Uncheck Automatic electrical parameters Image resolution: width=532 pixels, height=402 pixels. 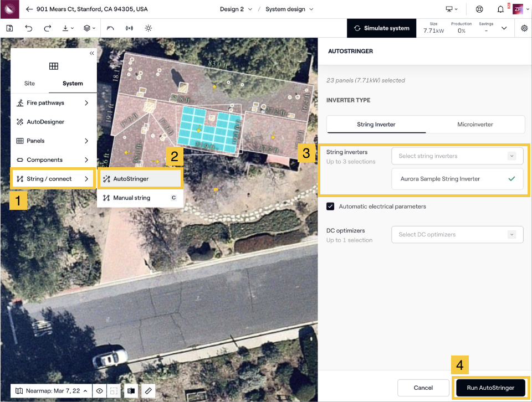pos(330,207)
